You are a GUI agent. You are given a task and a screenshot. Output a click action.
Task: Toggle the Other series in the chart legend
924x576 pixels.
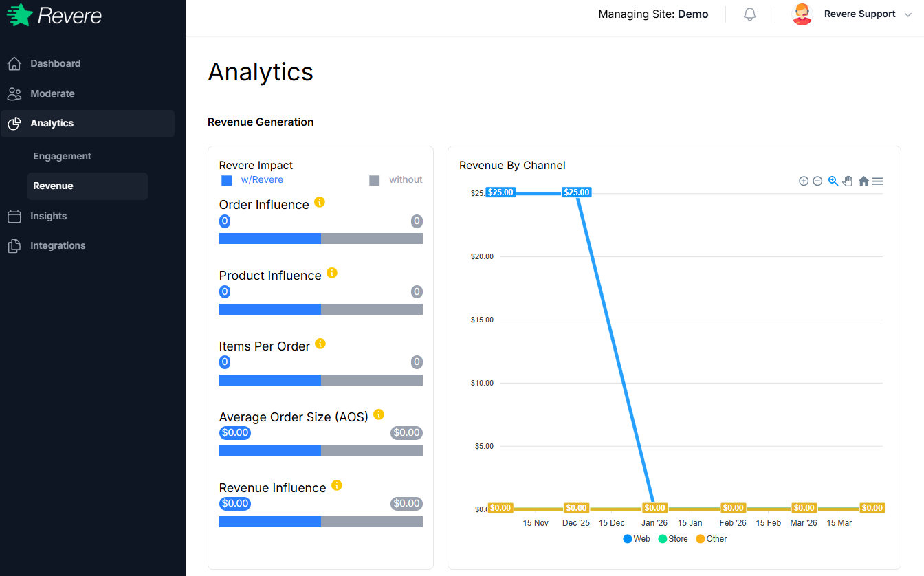tap(711, 538)
